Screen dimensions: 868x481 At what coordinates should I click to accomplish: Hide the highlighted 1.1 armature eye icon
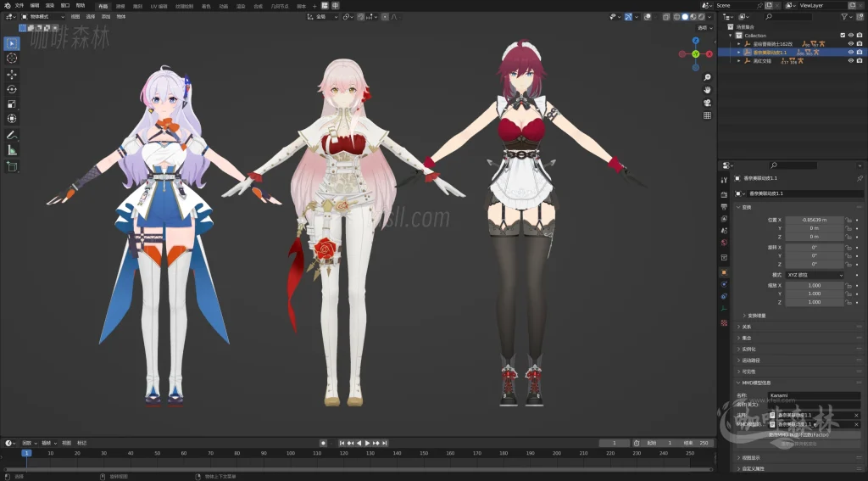click(x=851, y=52)
